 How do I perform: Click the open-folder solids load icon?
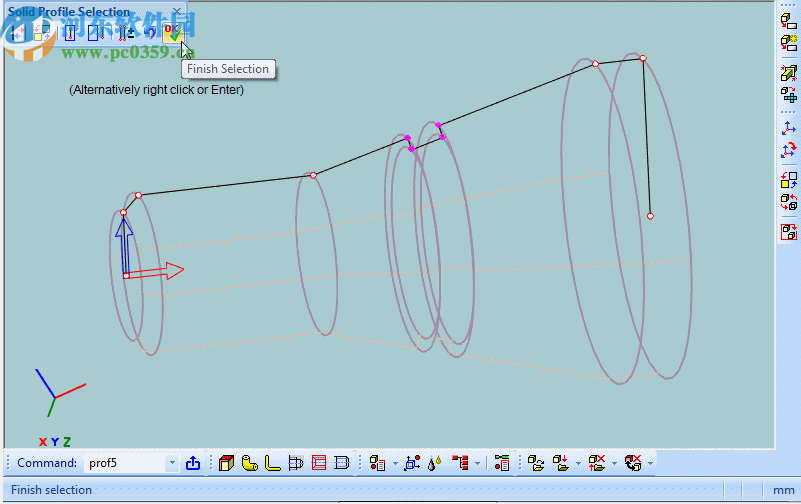tap(536, 463)
